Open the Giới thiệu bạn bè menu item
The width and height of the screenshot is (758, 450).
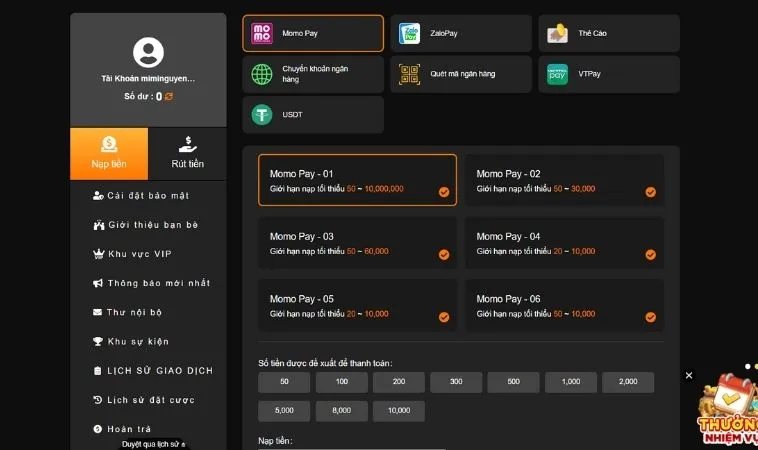146,225
